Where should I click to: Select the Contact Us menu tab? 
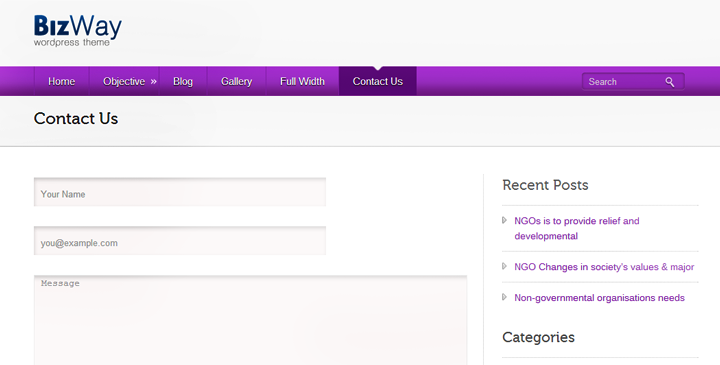click(377, 81)
